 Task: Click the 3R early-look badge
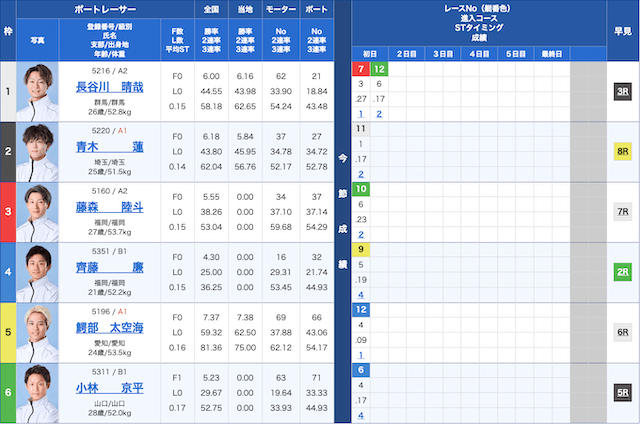click(621, 92)
